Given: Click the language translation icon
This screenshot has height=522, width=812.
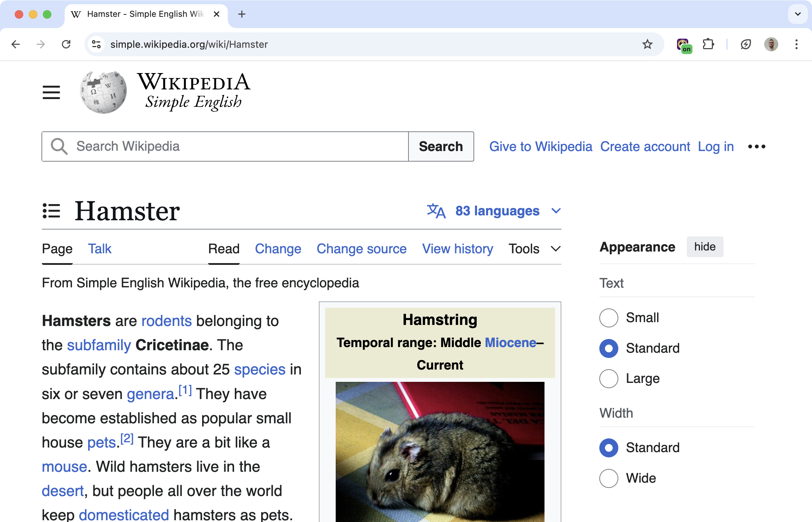Looking at the screenshot, I should 436,211.
